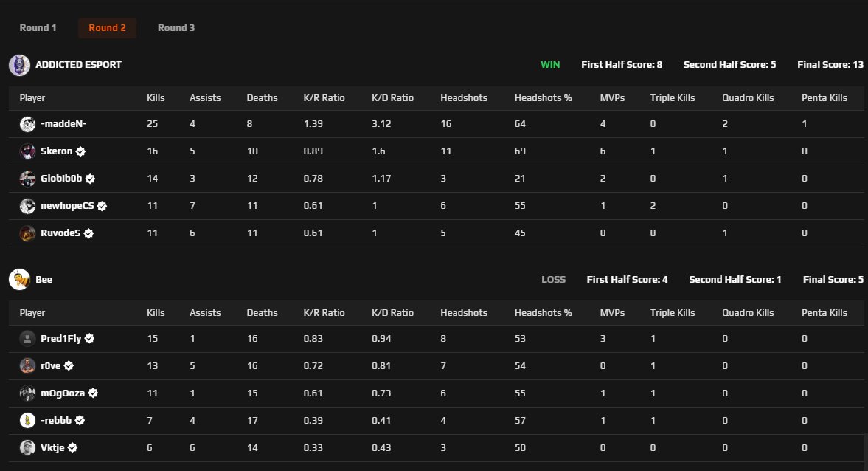
Task: Click verified badge next to newhopeCS
Action: tap(102, 206)
